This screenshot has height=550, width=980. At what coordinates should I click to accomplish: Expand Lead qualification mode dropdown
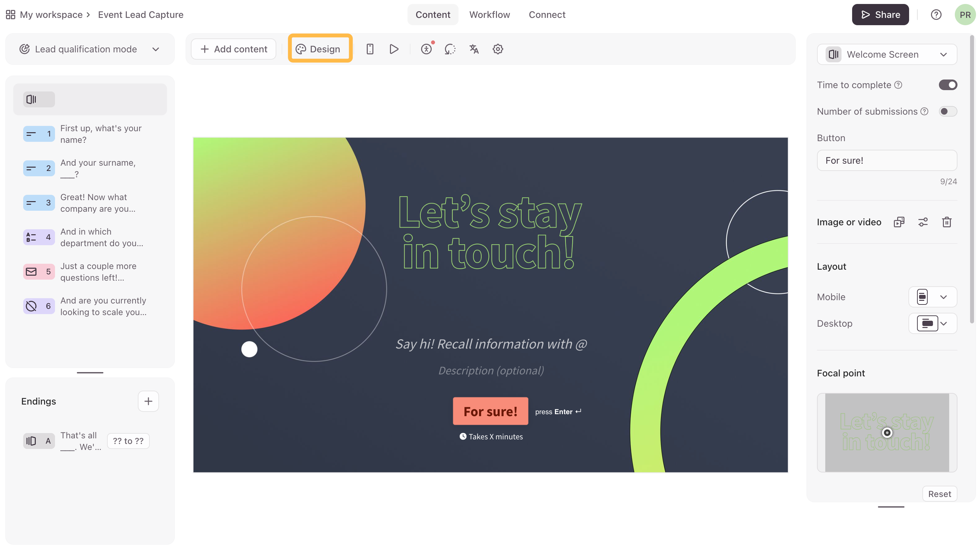pos(90,49)
